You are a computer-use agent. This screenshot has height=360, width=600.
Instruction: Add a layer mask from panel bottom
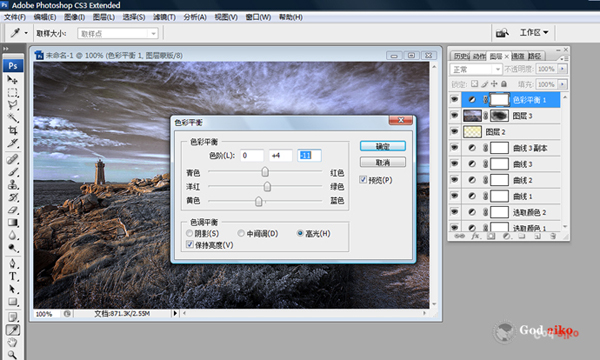pos(491,236)
